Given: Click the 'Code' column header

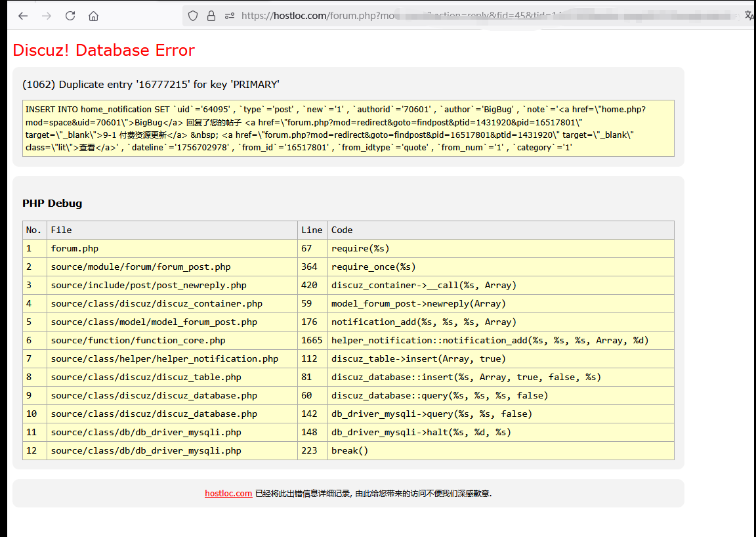Looking at the screenshot, I should point(501,230).
